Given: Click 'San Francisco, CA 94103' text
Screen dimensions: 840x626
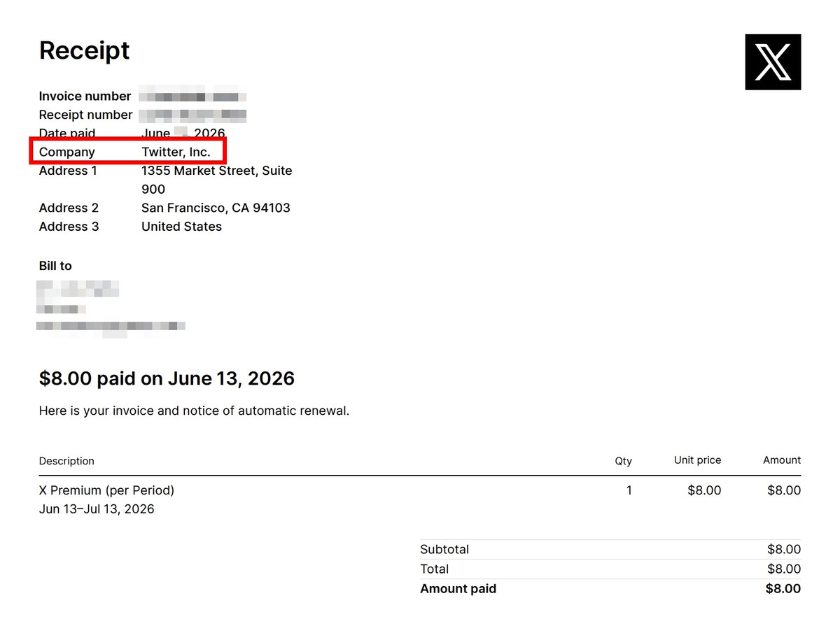Looking at the screenshot, I should [216, 208].
